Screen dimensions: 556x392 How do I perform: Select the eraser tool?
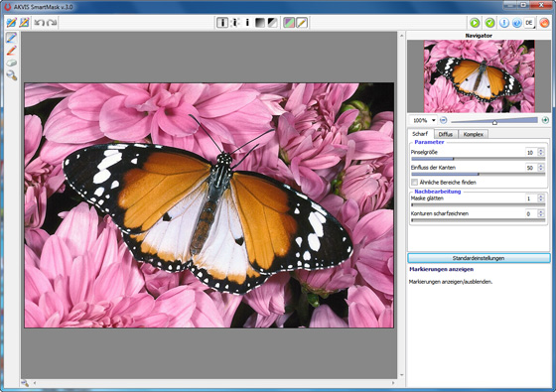pos(11,63)
